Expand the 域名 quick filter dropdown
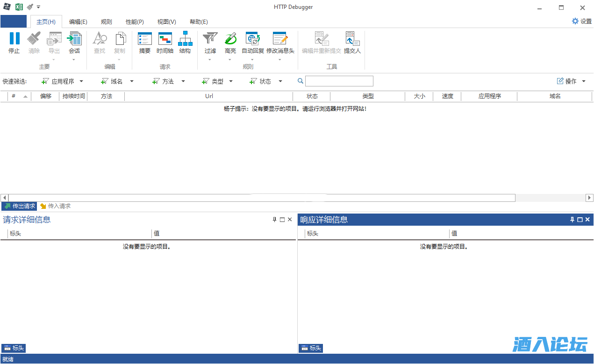The image size is (594, 364). pyautogui.click(x=132, y=81)
